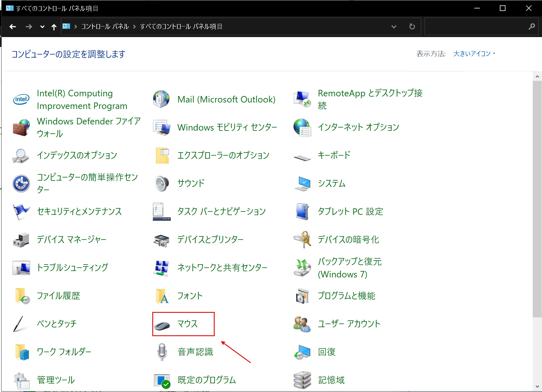
Task: Click the サウンド speaker icon
Action: click(x=162, y=184)
